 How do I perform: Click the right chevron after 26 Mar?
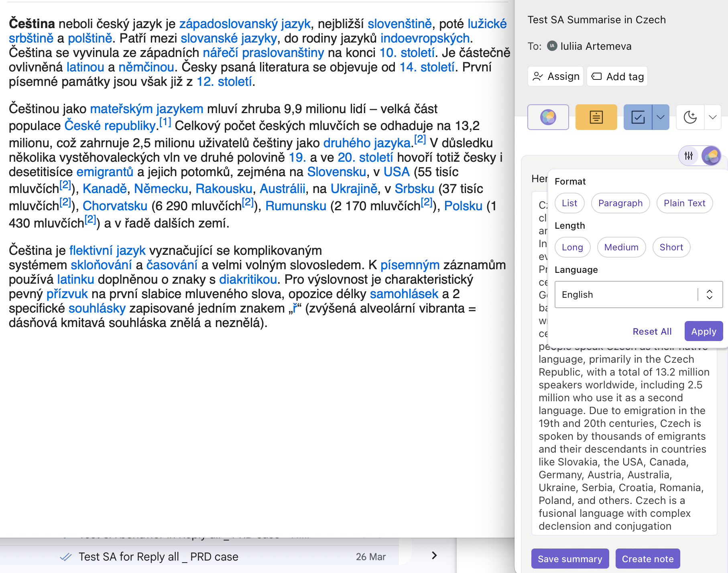click(434, 556)
